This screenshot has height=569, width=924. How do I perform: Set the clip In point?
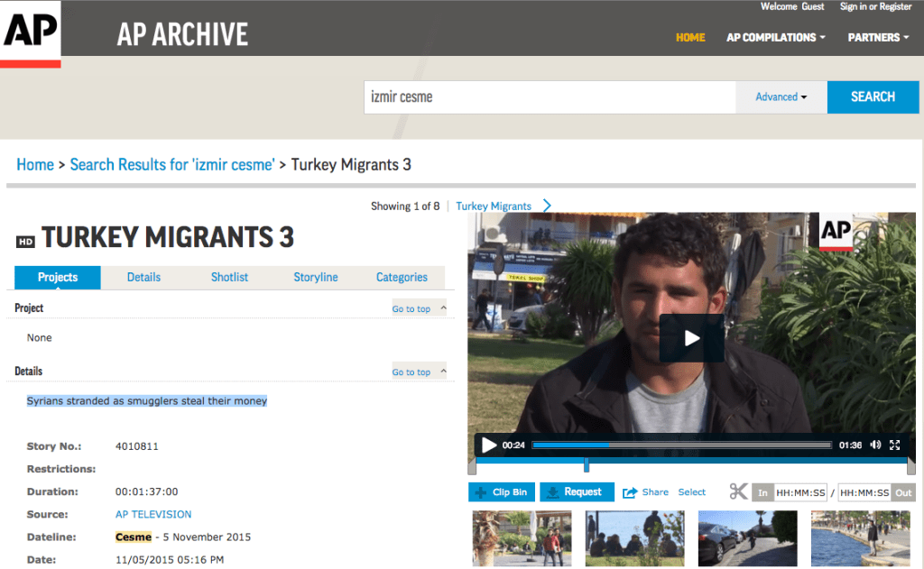762,492
